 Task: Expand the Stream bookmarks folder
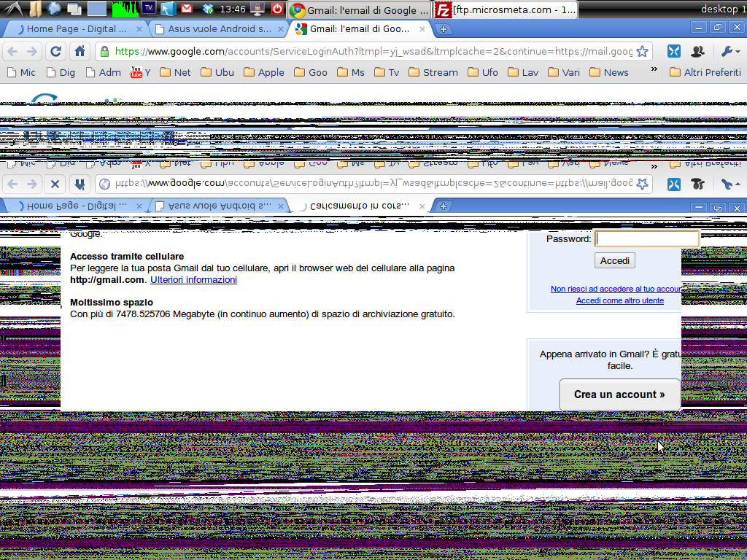click(433, 72)
